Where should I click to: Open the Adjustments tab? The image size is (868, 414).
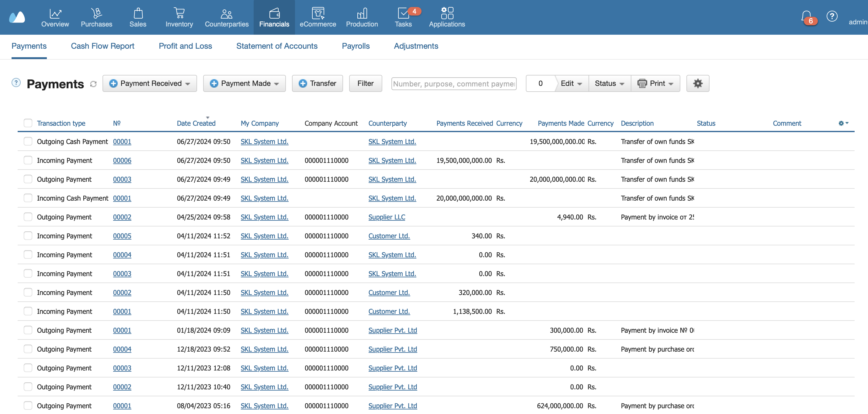tap(416, 46)
